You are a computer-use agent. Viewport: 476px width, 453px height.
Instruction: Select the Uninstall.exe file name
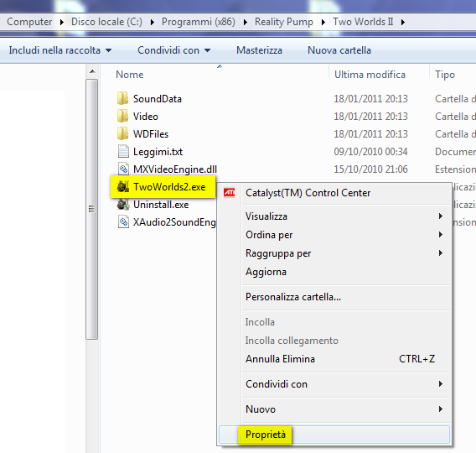point(161,205)
